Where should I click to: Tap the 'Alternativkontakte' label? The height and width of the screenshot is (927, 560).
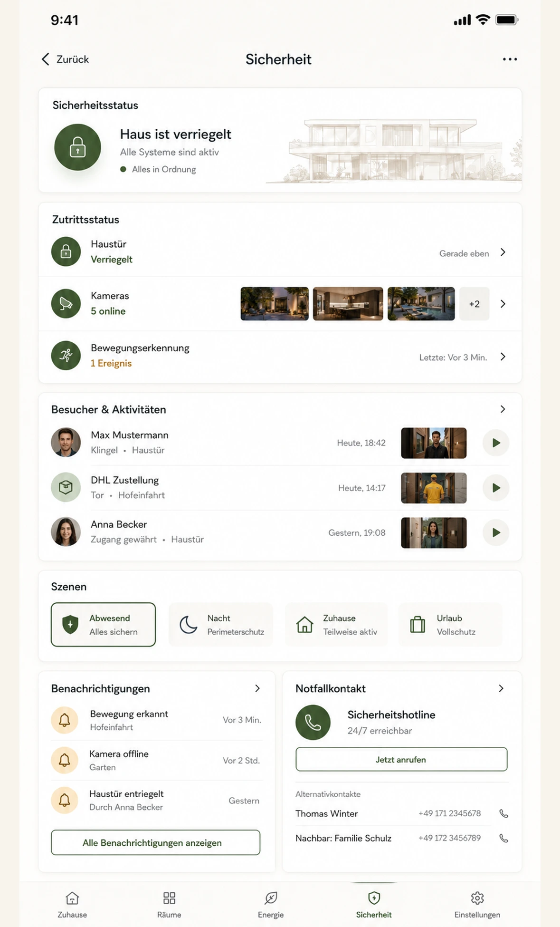[x=328, y=794]
